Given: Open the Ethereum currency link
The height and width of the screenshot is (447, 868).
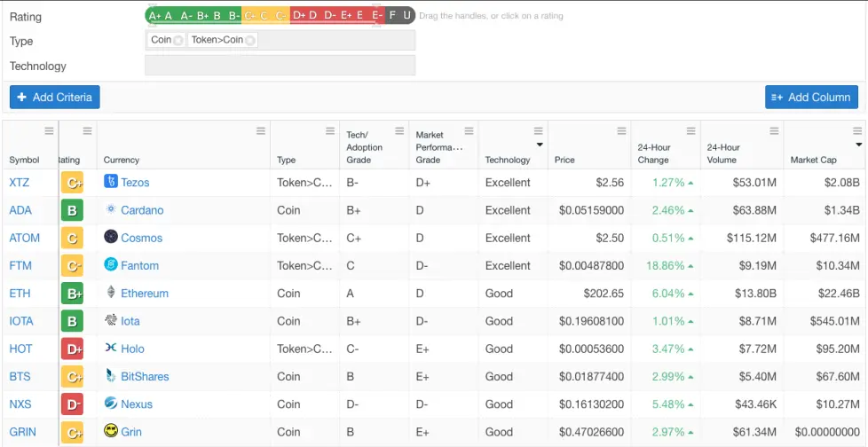Looking at the screenshot, I should pyautogui.click(x=145, y=294).
